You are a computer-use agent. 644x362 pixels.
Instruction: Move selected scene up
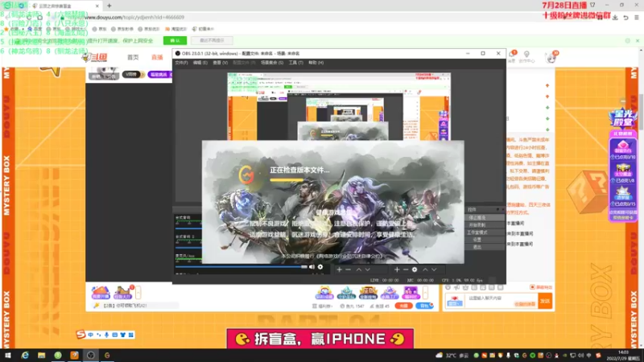358,269
